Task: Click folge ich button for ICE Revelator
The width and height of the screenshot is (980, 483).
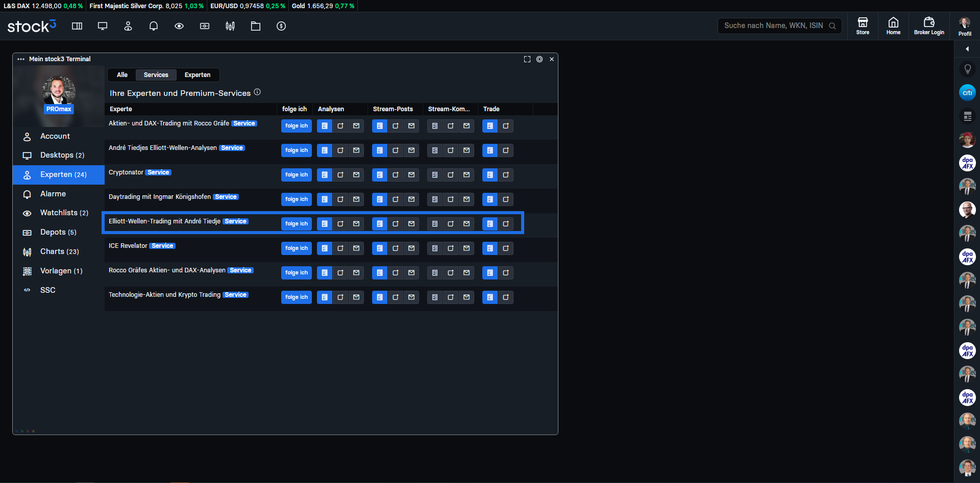Action: coord(297,248)
